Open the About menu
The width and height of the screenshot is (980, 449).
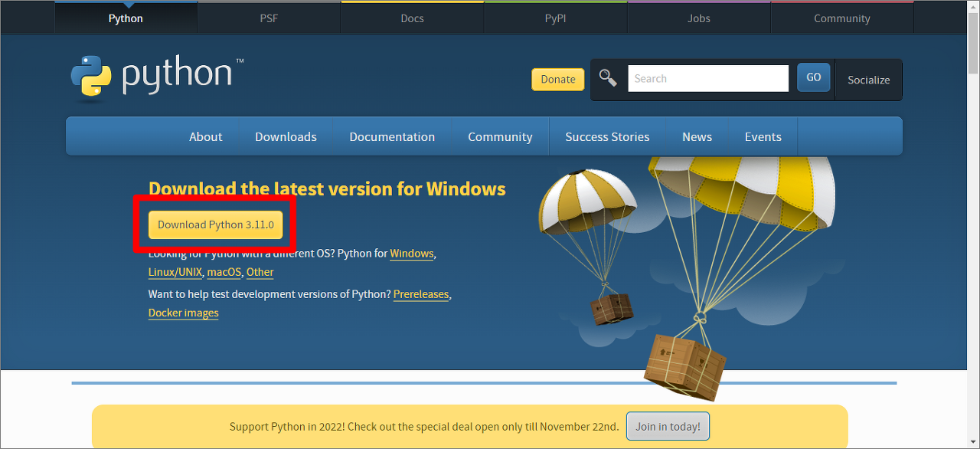206,136
